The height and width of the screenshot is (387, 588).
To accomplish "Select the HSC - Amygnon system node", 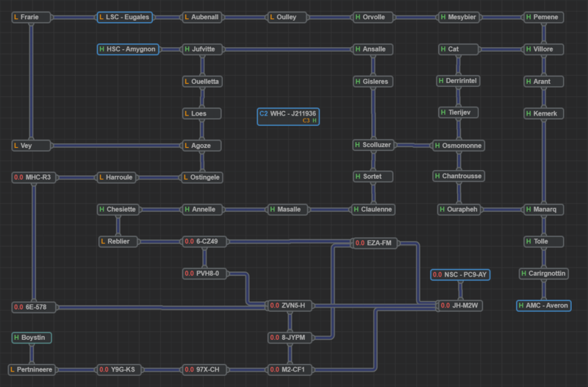I will pyautogui.click(x=128, y=49).
